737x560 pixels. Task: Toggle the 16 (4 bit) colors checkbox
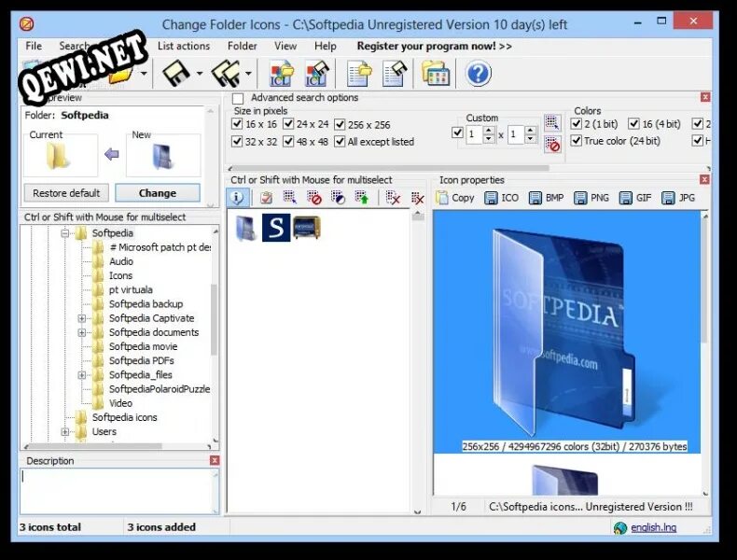point(633,123)
